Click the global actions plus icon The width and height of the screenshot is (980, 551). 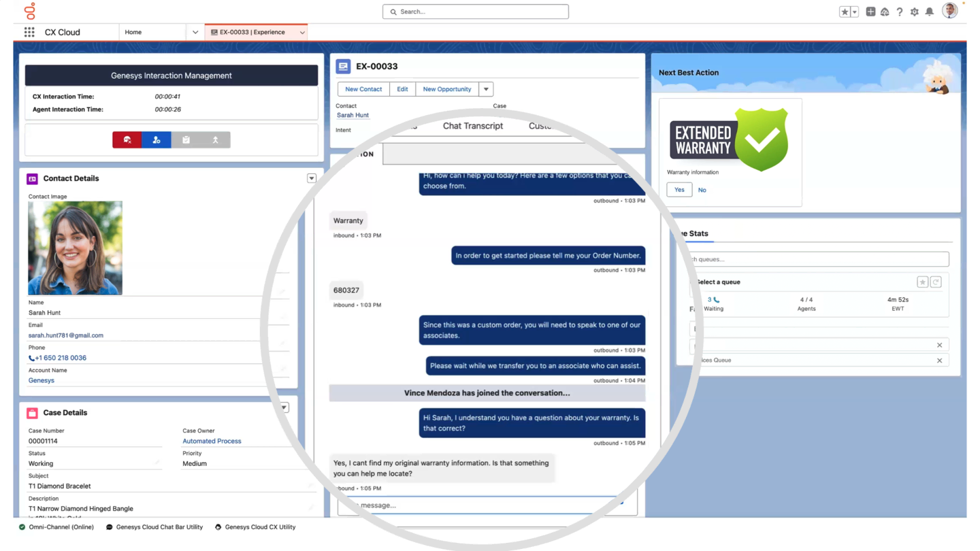click(x=870, y=12)
